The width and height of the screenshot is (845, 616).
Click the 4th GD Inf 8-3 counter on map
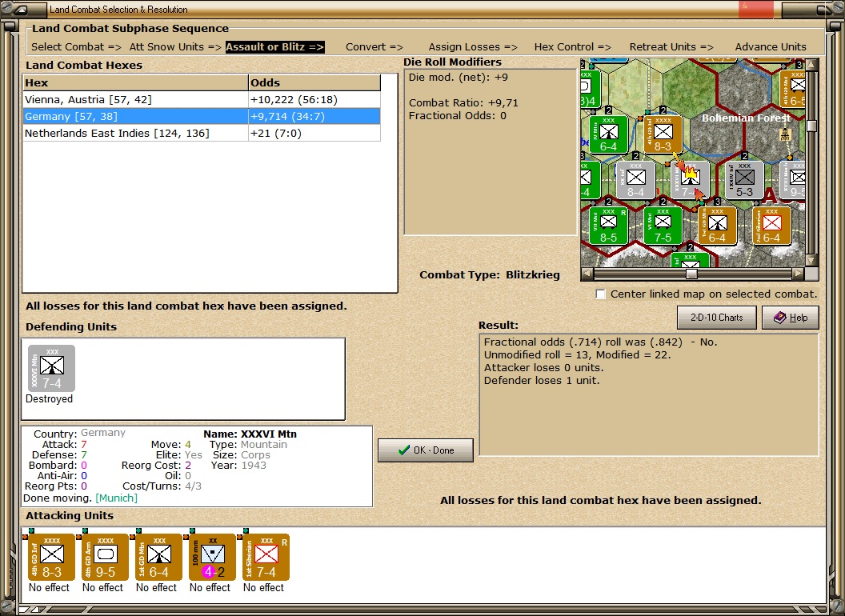pos(663,134)
